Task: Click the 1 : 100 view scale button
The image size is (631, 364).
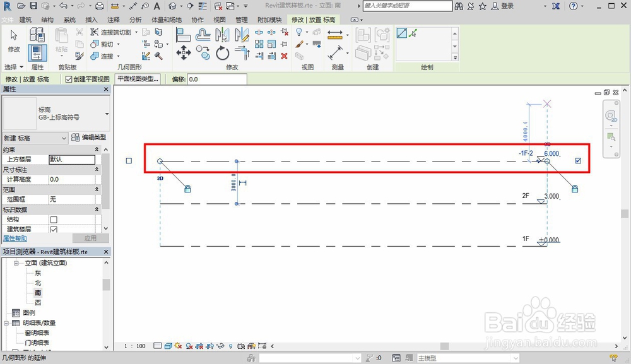Action: click(x=135, y=346)
